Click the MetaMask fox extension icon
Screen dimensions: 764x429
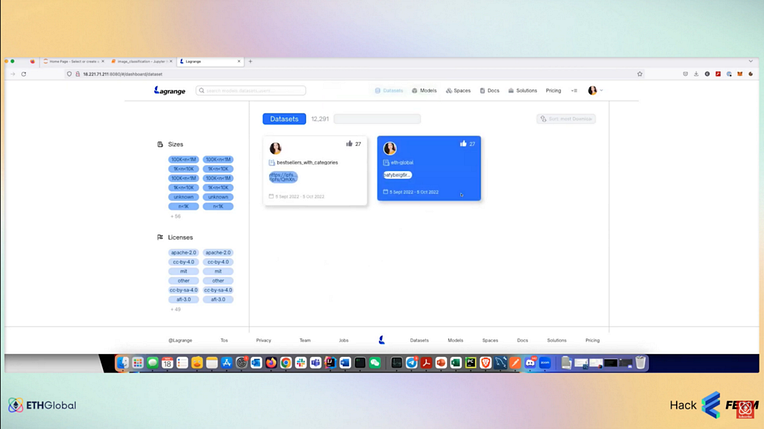click(740, 74)
